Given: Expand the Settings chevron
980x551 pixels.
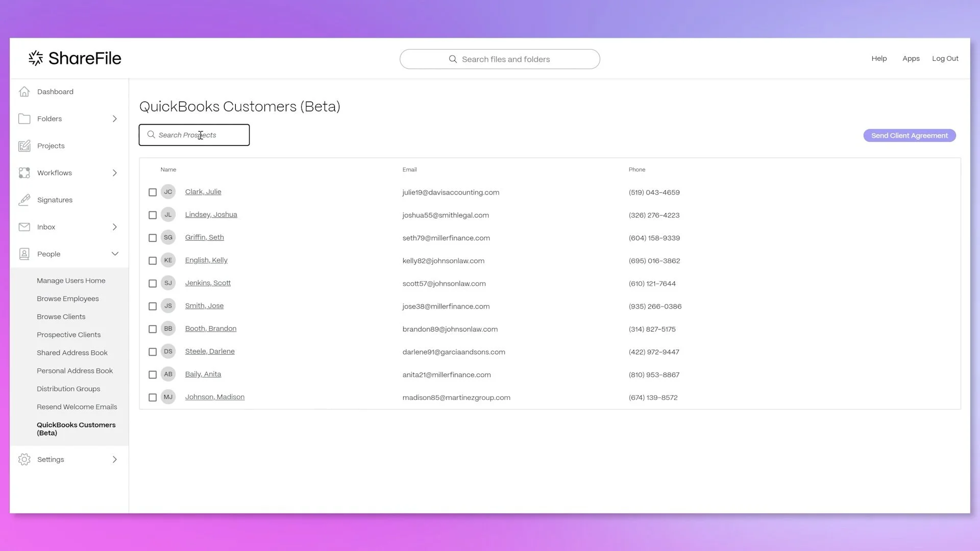Looking at the screenshot, I should (115, 460).
